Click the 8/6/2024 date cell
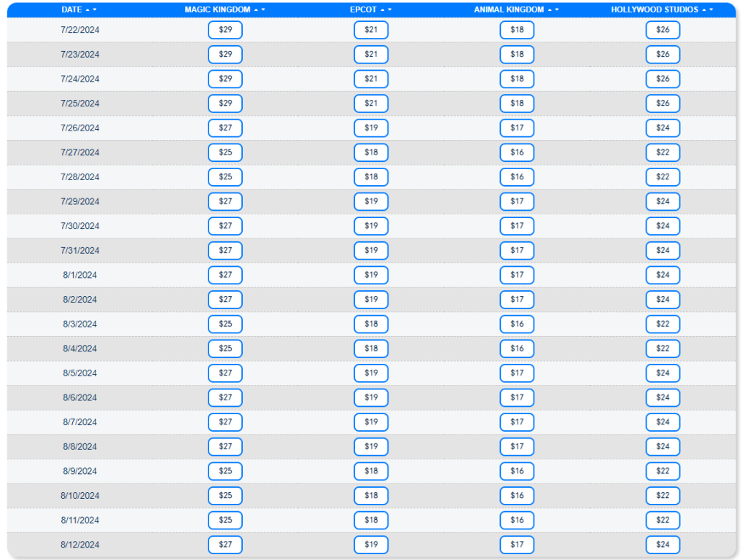 pos(79,398)
